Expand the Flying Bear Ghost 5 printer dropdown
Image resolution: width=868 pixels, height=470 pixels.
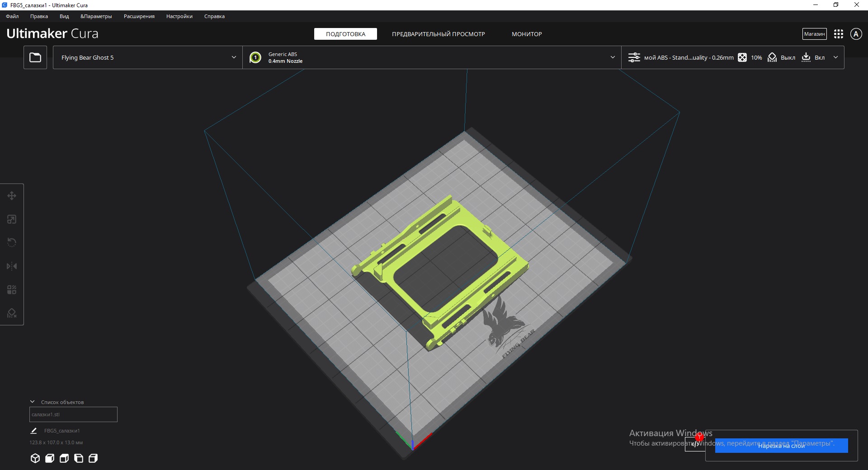[x=148, y=57]
